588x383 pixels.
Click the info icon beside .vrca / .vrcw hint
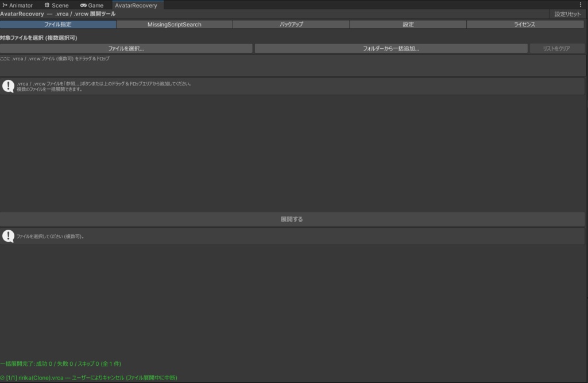coord(8,86)
